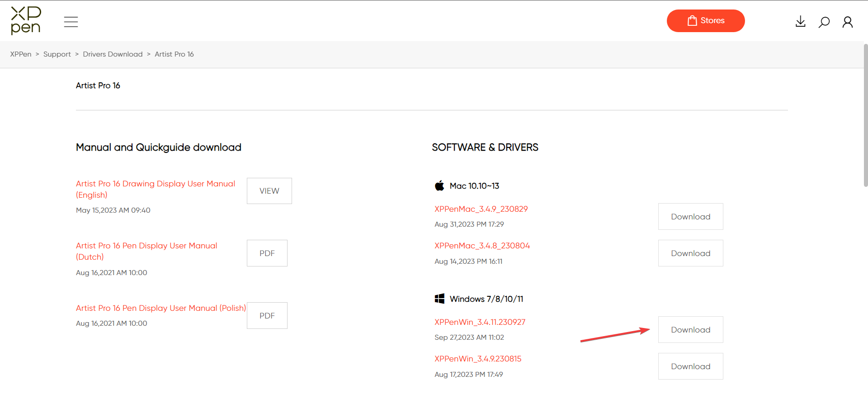The image size is (868, 404).
Task: Click date Aug 31,2023 PM 17:29
Action: pyautogui.click(x=469, y=224)
